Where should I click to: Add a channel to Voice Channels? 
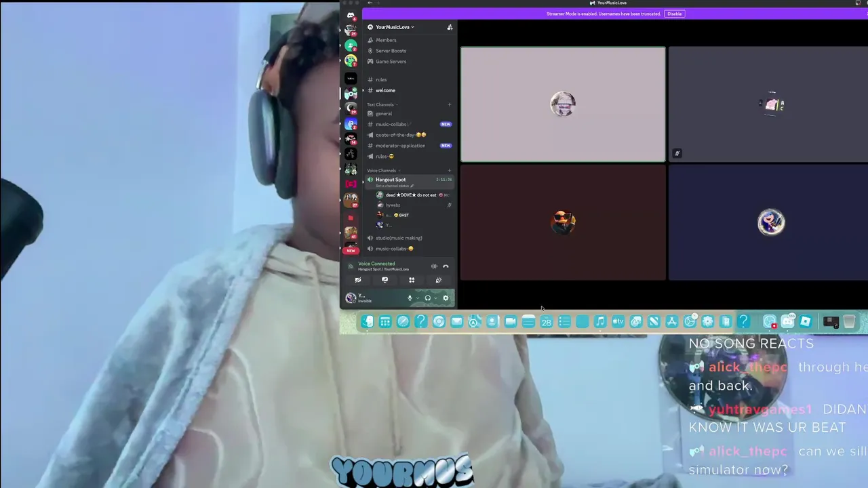pyautogui.click(x=449, y=171)
